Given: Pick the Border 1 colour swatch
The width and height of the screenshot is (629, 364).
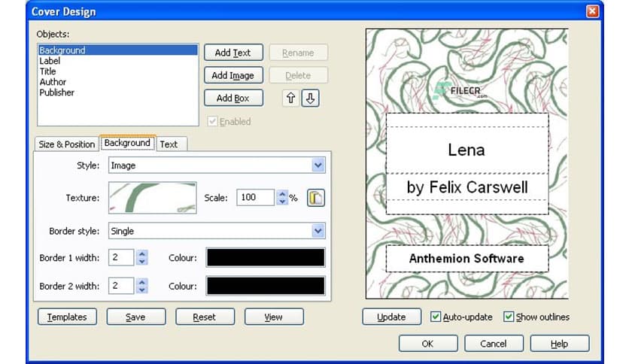Looking at the screenshot, I should click(266, 258).
